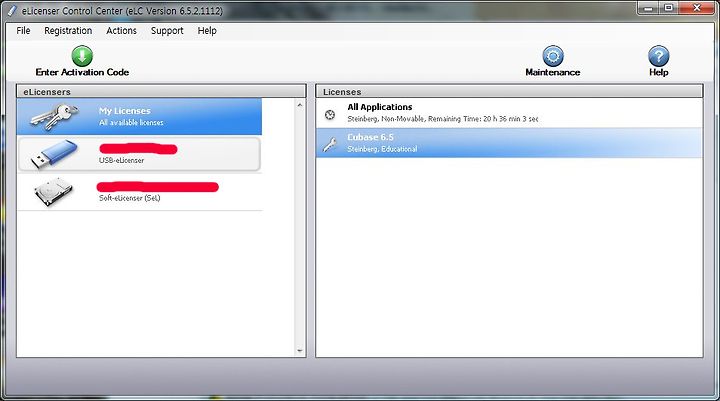Open the Maintenance gear icon
720x401 pixels.
(x=553, y=56)
